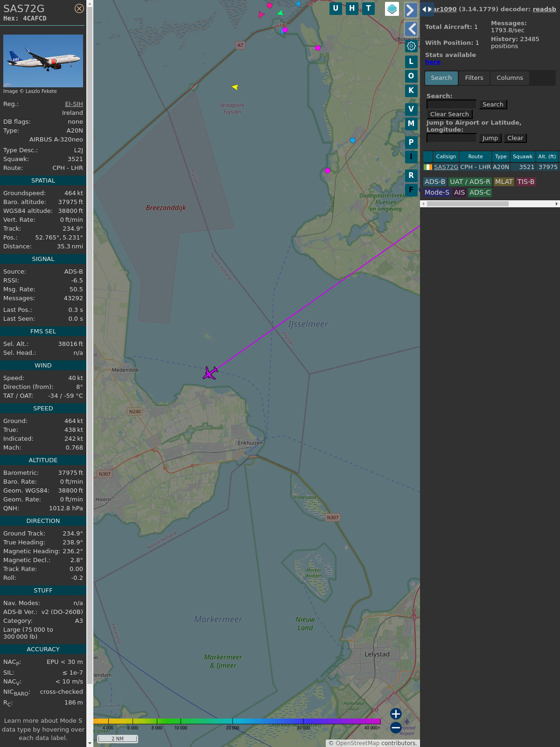Click the Jump button
The width and height of the screenshot is (560, 747).
[x=490, y=138]
